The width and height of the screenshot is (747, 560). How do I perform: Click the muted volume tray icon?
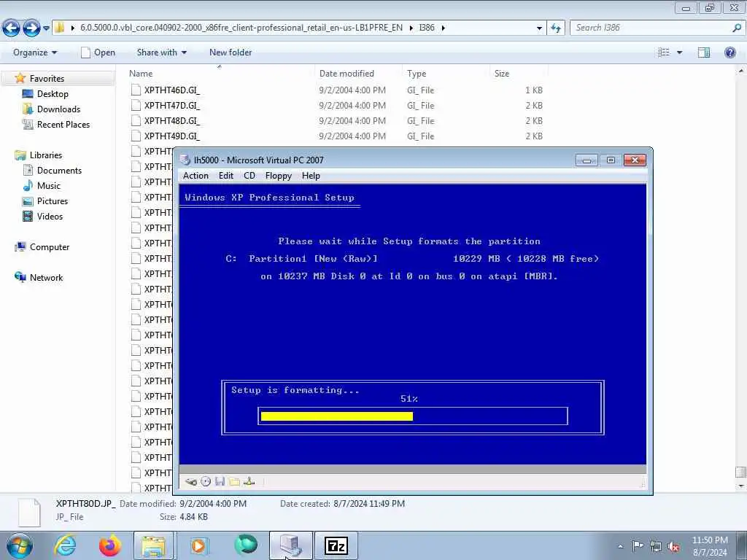point(673,547)
